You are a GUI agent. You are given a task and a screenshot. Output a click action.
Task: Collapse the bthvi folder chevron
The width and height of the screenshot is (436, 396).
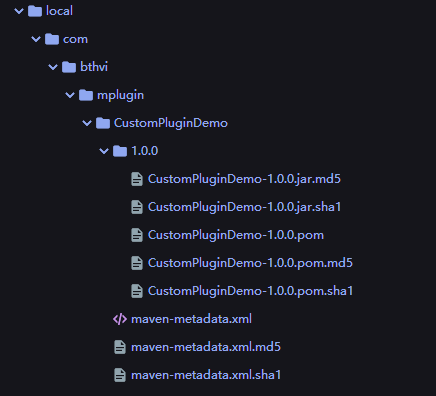coord(53,67)
